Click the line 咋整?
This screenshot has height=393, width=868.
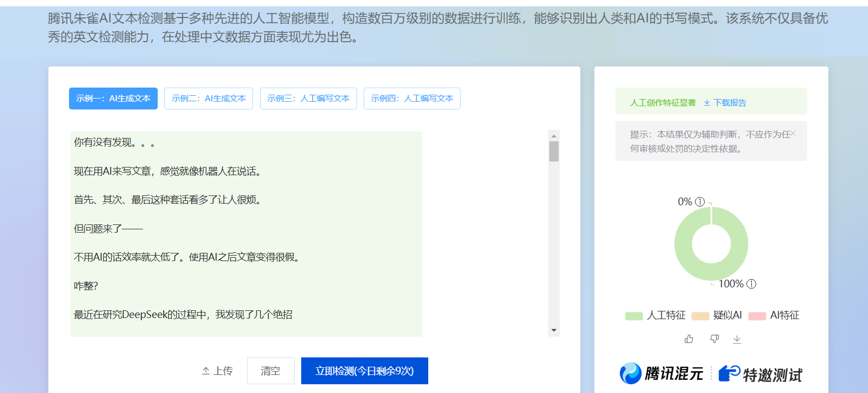[86, 286]
